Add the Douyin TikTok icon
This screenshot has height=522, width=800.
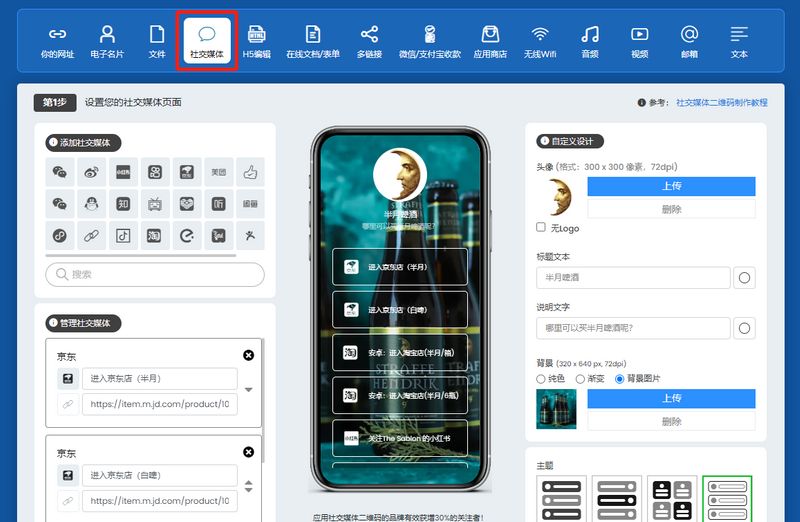coord(123,236)
